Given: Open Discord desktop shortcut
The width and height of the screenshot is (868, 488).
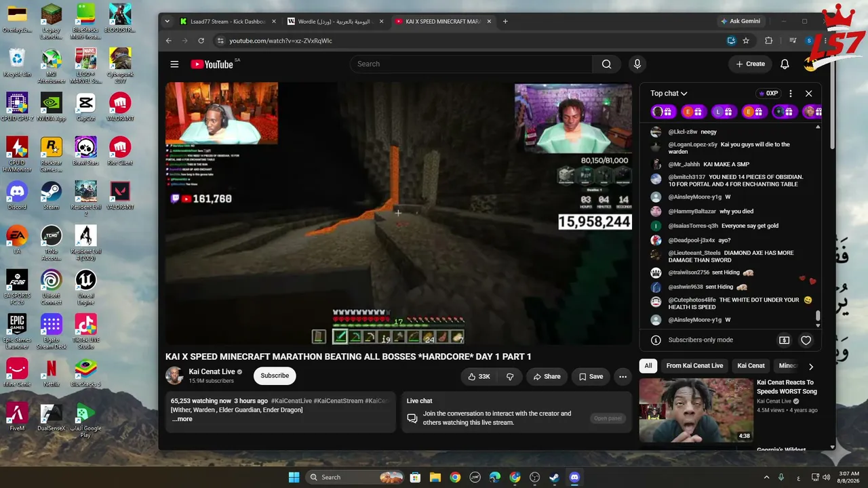Looking at the screenshot, I should (17, 195).
